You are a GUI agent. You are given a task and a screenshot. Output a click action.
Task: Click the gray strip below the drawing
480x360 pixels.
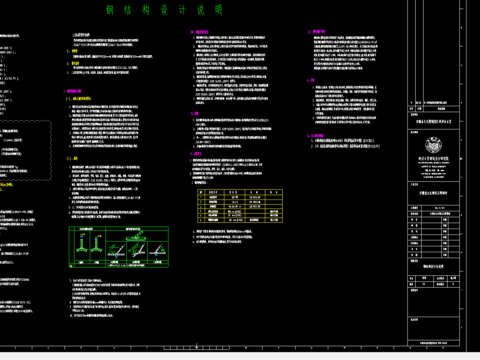(240, 356)
